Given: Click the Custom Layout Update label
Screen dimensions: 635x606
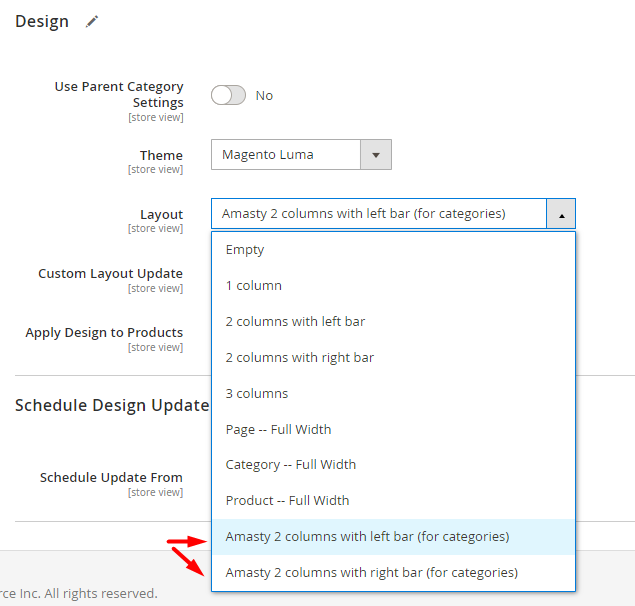Looking at the screenshot, I should click(111, 274).
